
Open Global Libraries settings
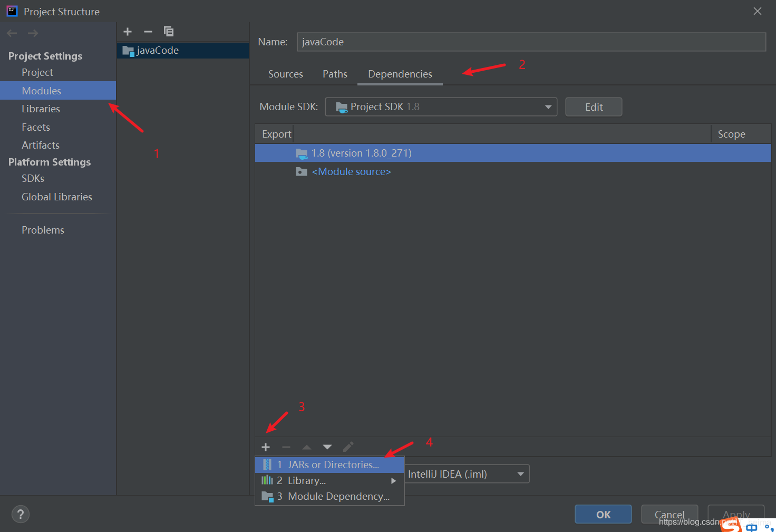(57, 197)
